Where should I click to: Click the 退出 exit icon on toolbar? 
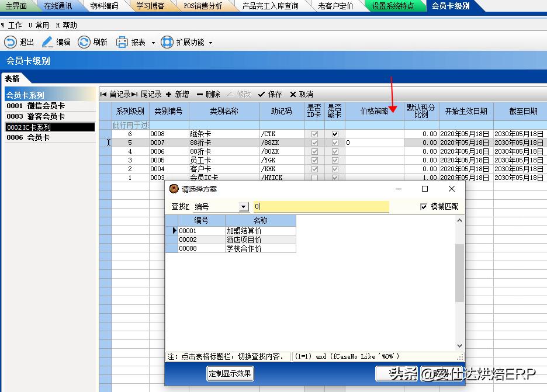10,42
